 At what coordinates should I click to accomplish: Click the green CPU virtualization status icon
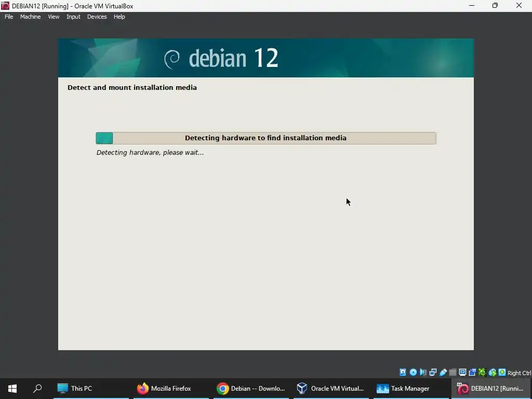point(482,372)
